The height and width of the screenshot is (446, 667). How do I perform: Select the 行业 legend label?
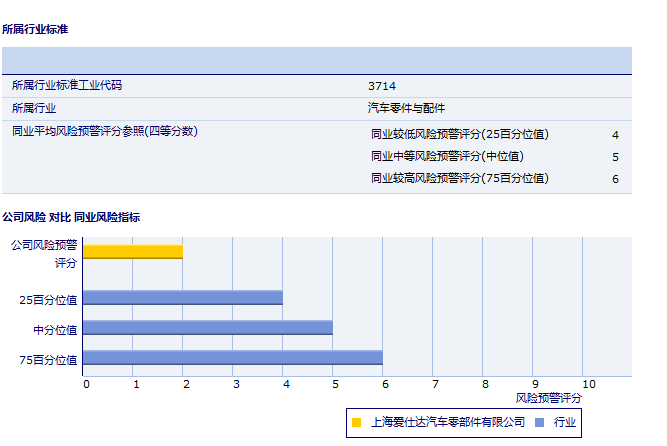click(x=565, y=423)
